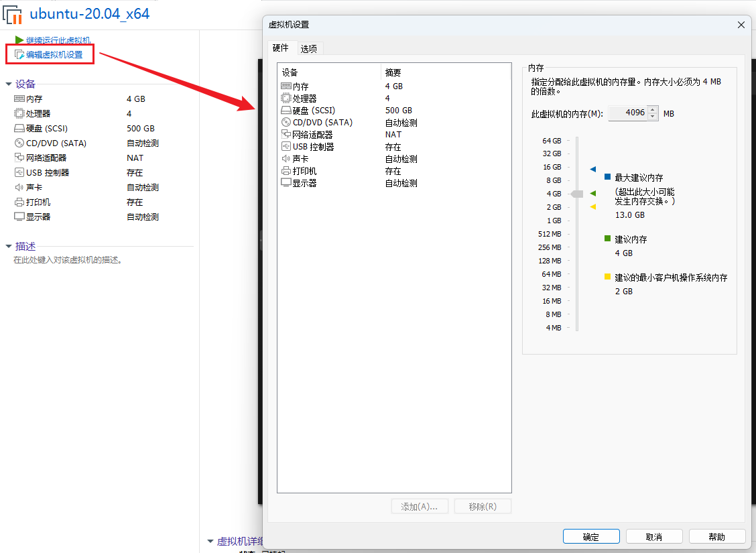This screenshot has width=756, height=553.
Task: Click 500 GB summary in dialog list
Action: 399,111
